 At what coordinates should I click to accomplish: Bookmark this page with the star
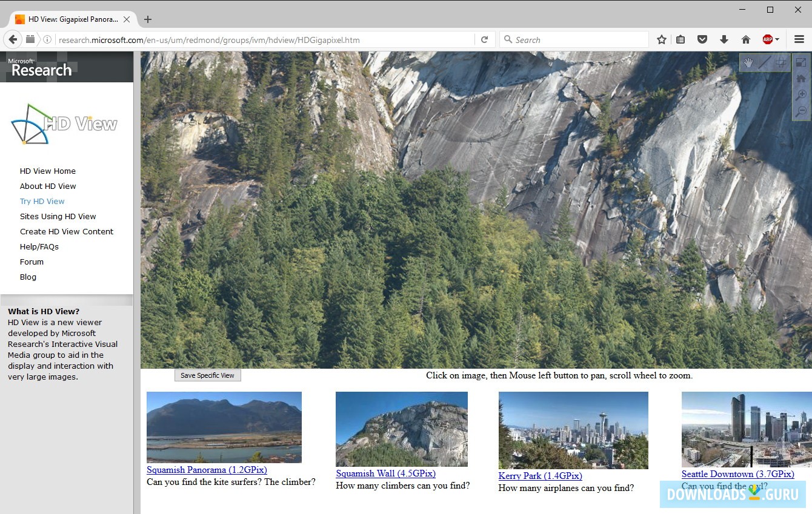point(662,40)
